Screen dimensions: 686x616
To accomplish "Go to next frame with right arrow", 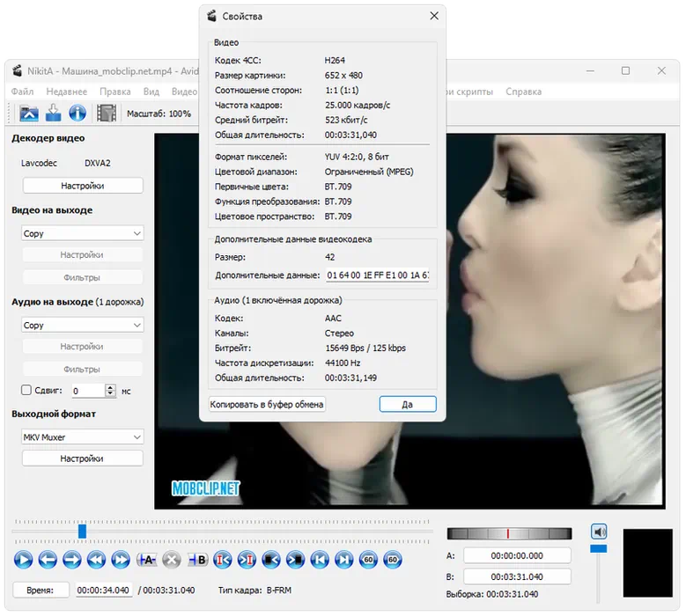I will tap(71, 560).
